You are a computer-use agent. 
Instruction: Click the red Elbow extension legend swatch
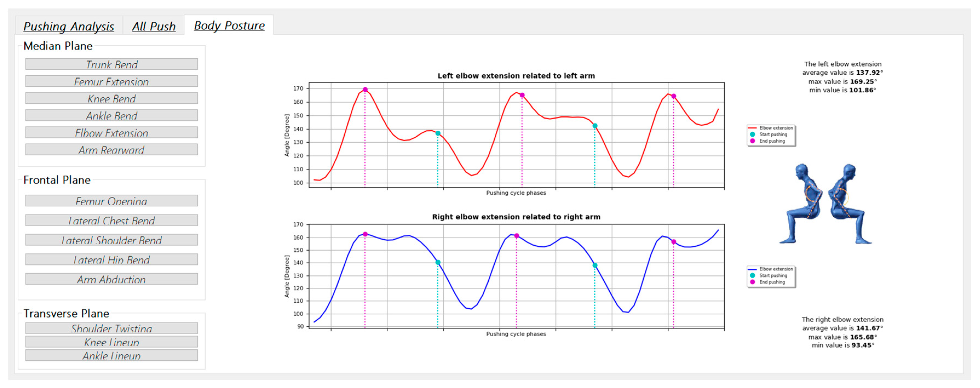[x=752, y=128]
